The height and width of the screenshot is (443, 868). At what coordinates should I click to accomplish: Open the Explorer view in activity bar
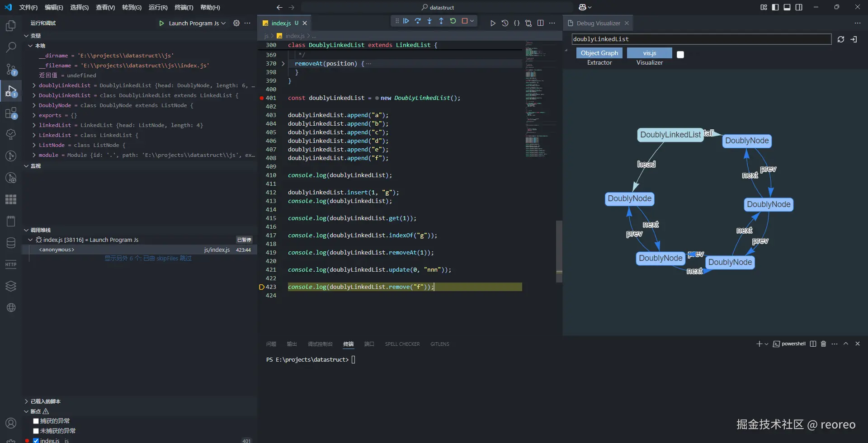pos(11,26)
